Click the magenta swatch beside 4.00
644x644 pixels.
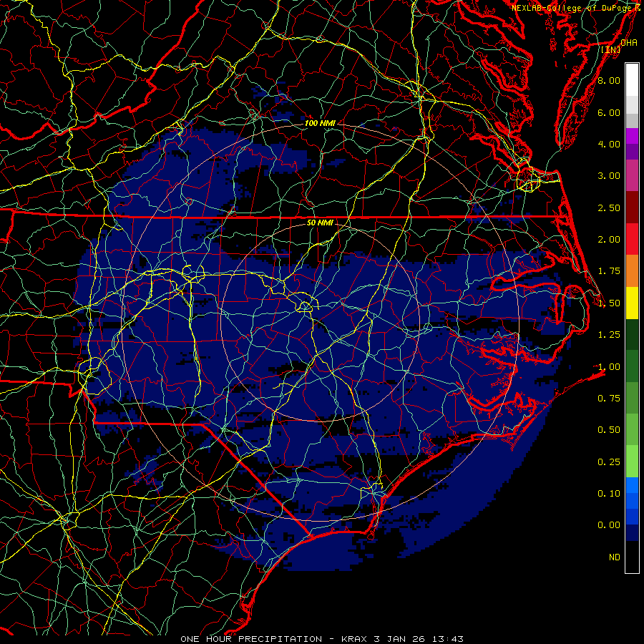point(632,136)
